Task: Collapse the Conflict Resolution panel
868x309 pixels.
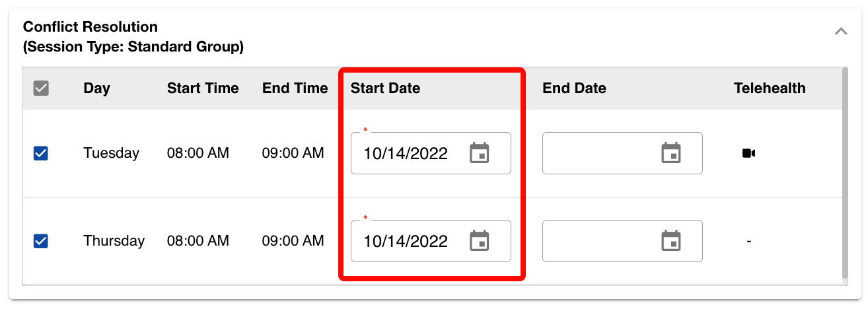Action: [840, 31]
